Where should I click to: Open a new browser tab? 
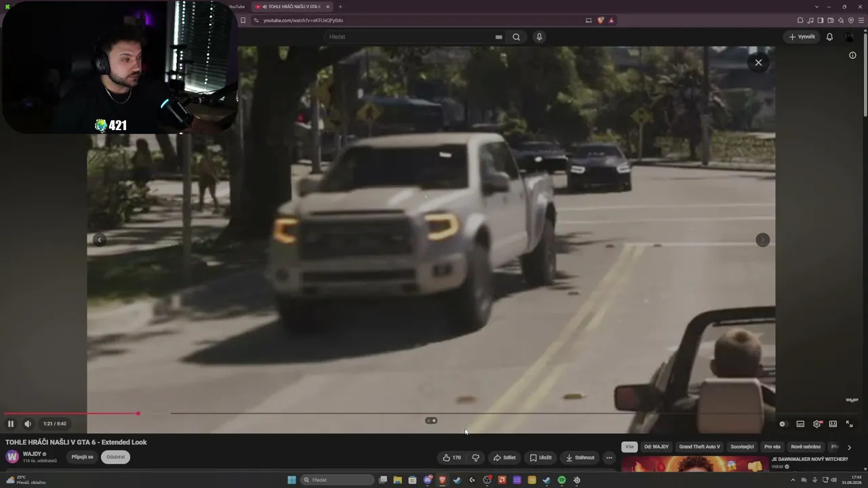[x=340, y=7]
